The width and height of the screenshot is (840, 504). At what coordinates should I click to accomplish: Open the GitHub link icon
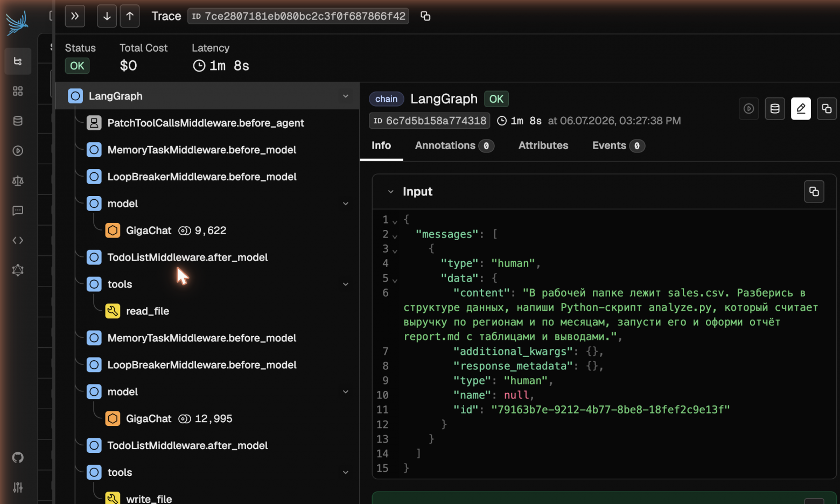18,458
